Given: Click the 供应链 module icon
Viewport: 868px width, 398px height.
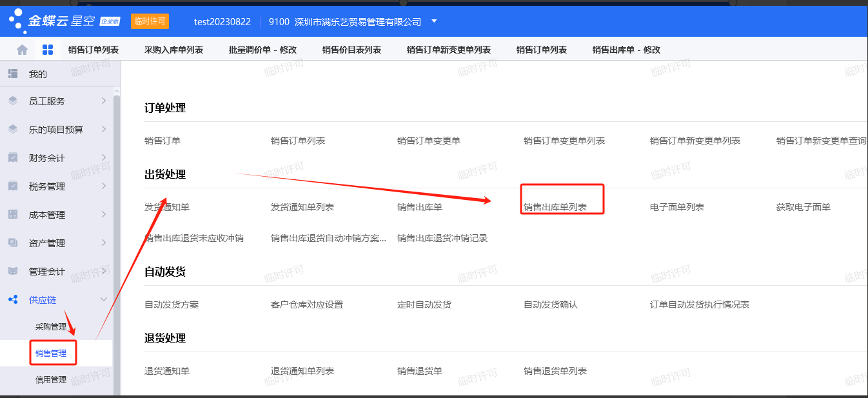Looking at the screenshot, I should (x=13, y=300).
